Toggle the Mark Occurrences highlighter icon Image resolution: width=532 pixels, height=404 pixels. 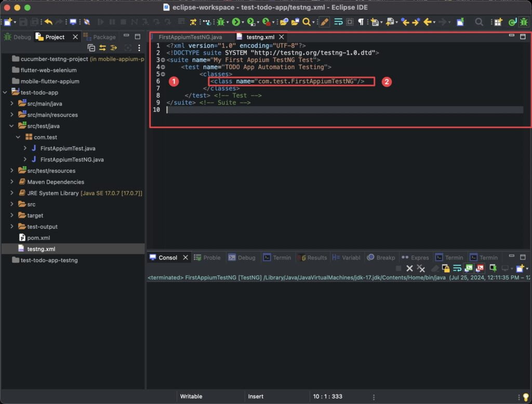(324, 22)
